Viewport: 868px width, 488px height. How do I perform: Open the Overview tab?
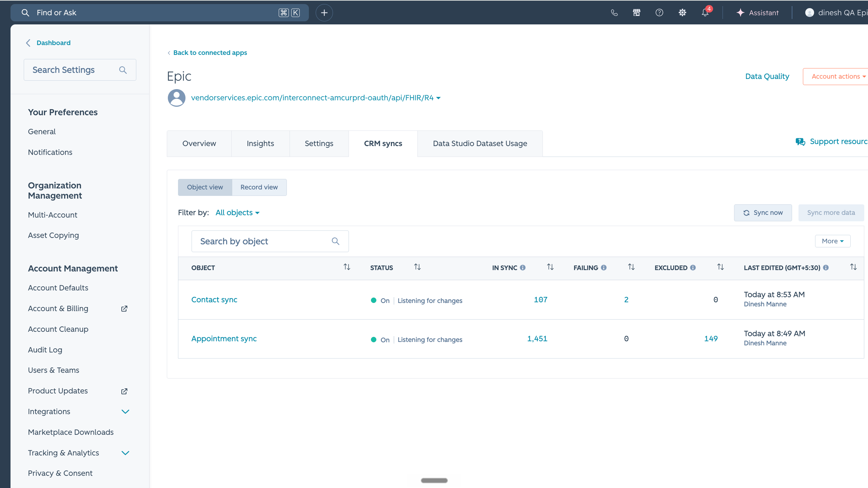[199, 144]
